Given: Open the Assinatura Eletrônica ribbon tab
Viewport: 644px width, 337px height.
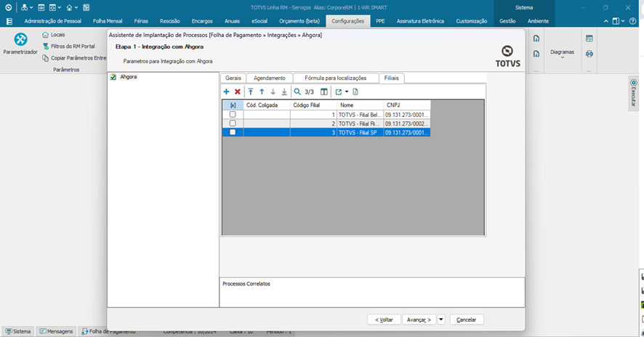Looking at the screenshot, I should 420,21.
